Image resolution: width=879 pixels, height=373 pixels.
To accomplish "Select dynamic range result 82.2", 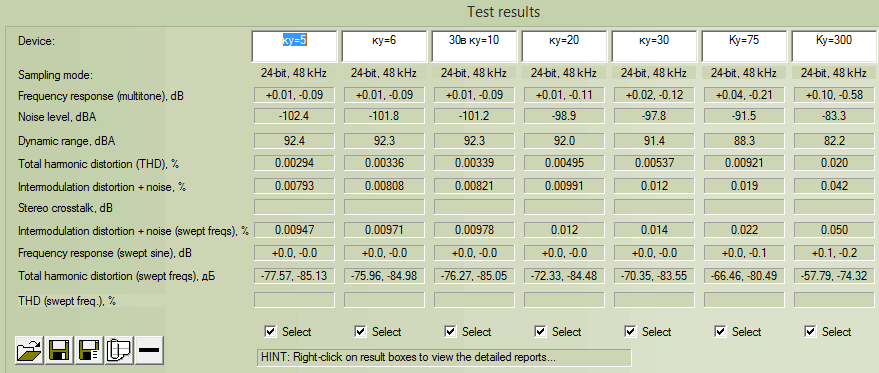I will [834, 141].
